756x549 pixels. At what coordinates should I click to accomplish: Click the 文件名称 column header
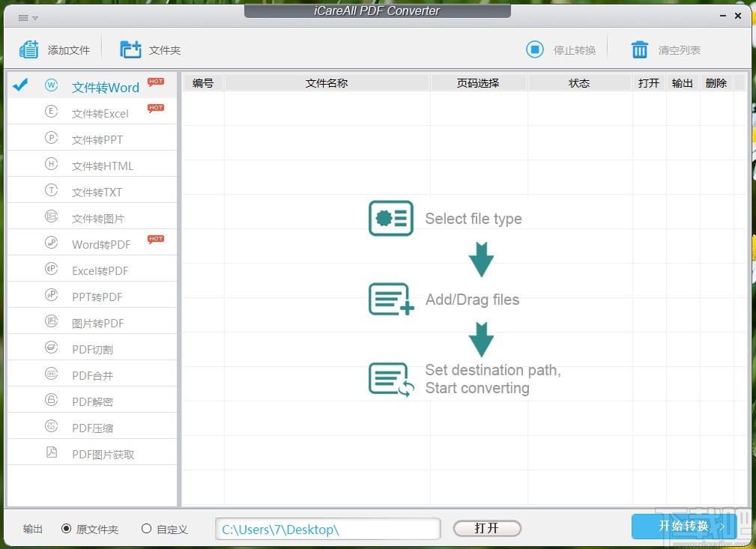(x=327, y=83)
